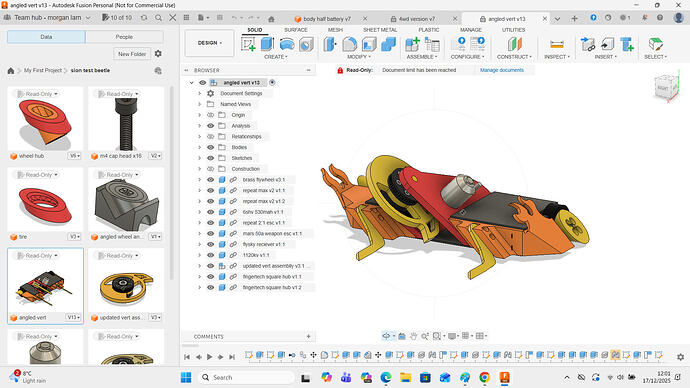Switch to the MESH tab
Viewport: 690px width, 388px height.
coord(335,30)
